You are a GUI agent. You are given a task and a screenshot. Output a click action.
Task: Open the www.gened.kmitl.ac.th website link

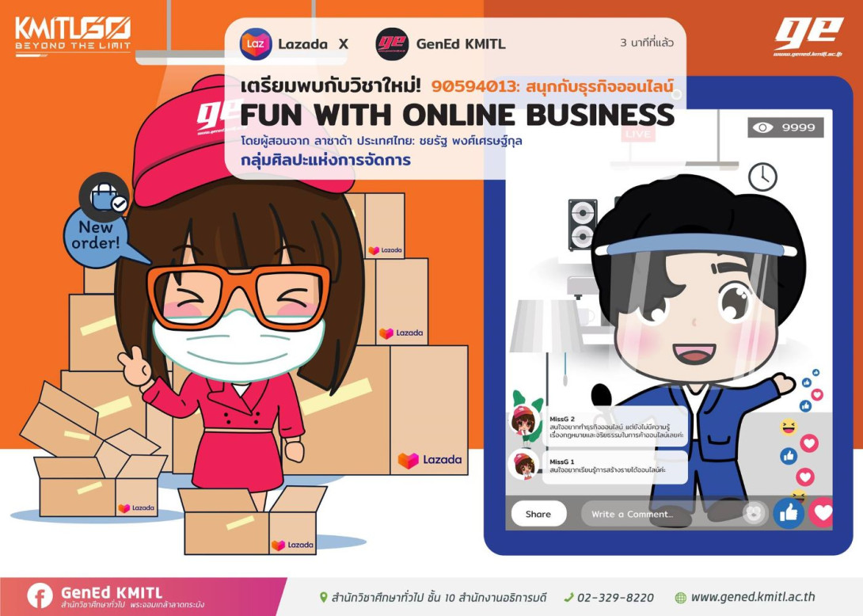click(752, 597)
